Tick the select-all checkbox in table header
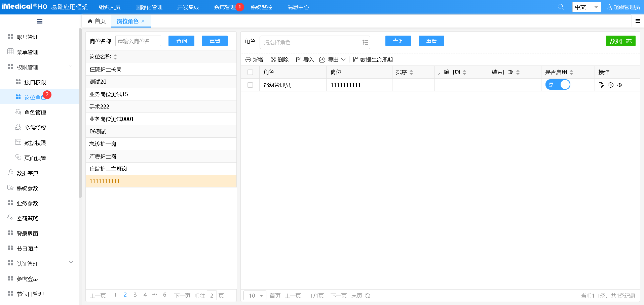Viewport: 644px width, 305px height. tap(250, 72)
